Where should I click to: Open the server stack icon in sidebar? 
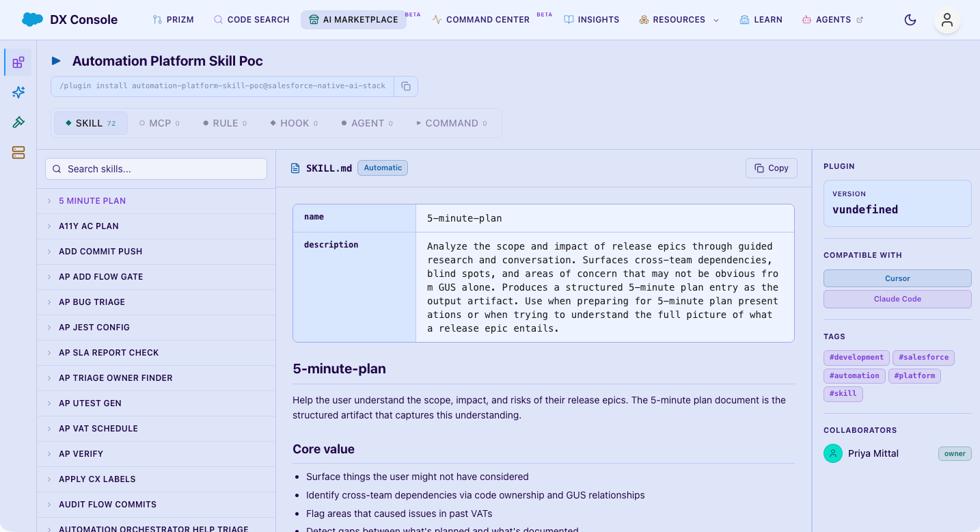tap(18, 152)
